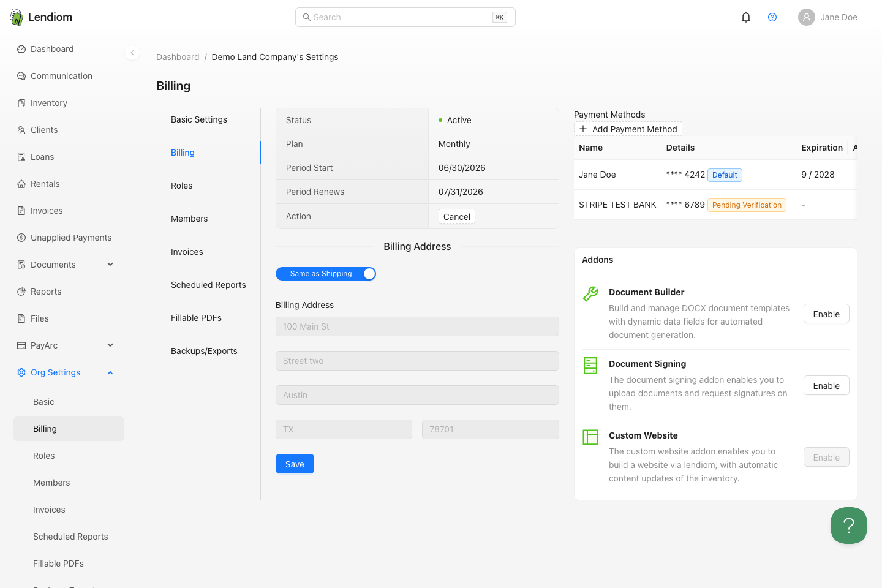The height and width of the screenshot is (588, 882).
Task: Click the Communication sidebar icon
Action: (21, 76)
